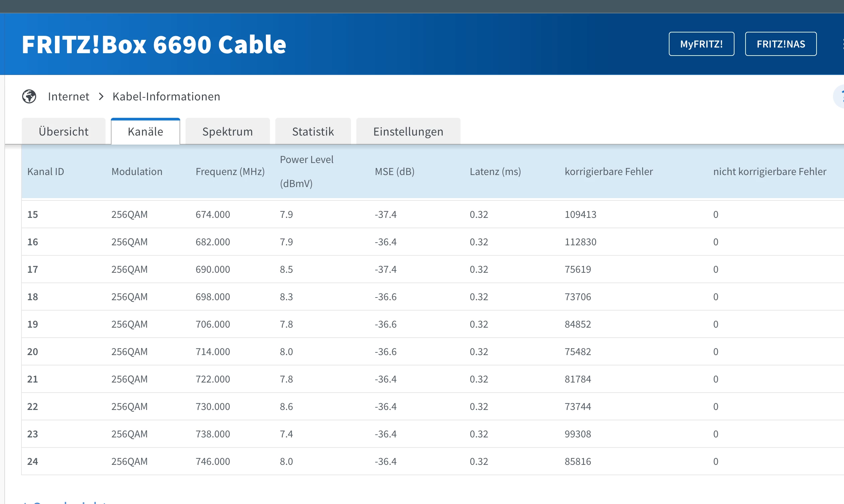This screenshot has height=504, width=844.
Task: Click the korrigierbare Fehler column header
Action: pyautogui.click(x=609, y=171)
